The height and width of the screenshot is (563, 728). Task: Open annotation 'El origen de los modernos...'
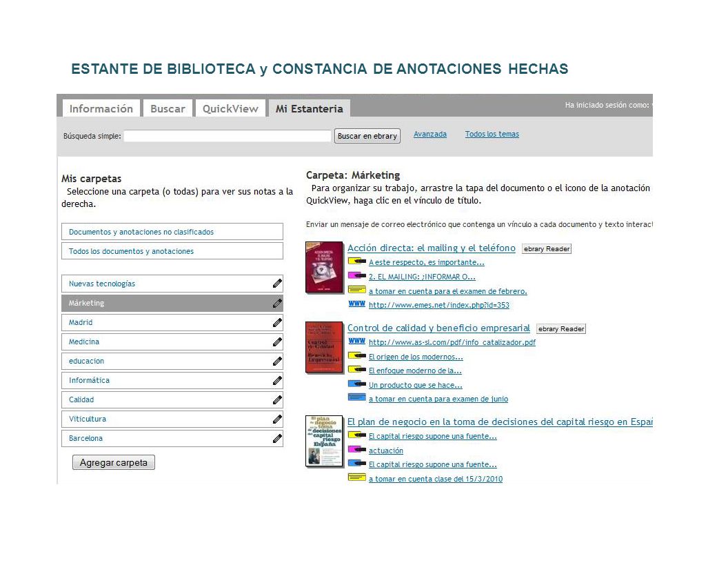(x=416, y=357)
